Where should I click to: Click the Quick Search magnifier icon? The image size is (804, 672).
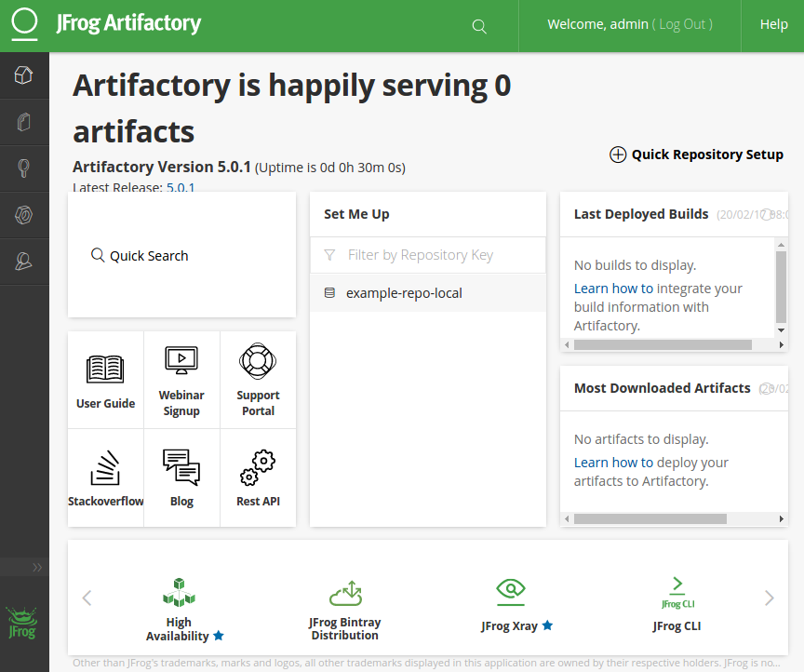[98, 255]
